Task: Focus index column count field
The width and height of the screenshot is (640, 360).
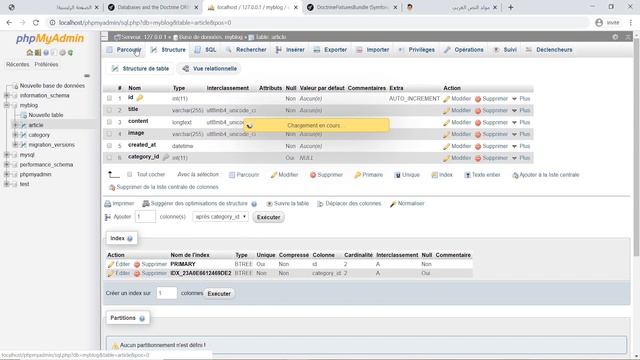Action: tap(167, 293)
